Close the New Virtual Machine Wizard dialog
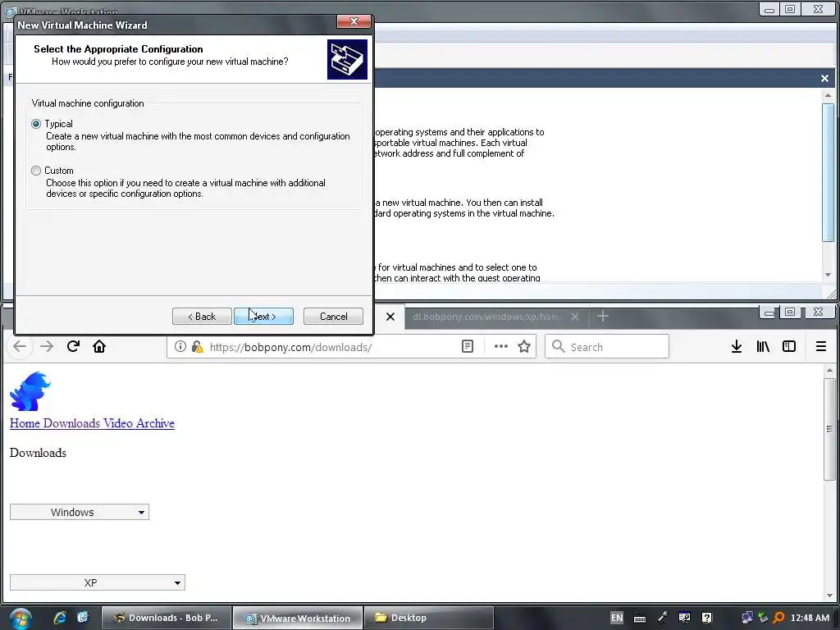Viewport: 840px width, 630px height. 354,21
